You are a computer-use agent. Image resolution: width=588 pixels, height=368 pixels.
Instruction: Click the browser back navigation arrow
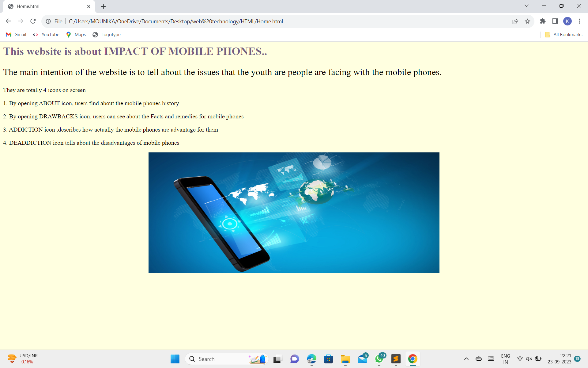[8, 21]
